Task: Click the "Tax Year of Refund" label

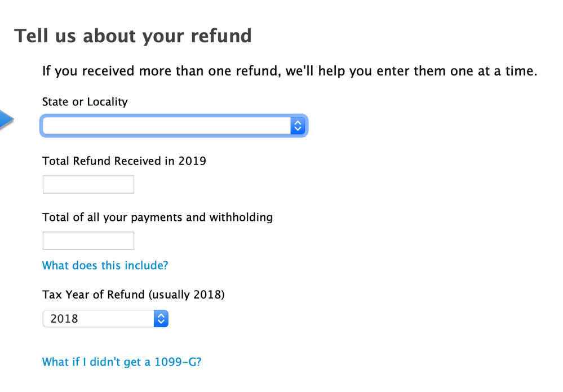Action: (94, 295)
